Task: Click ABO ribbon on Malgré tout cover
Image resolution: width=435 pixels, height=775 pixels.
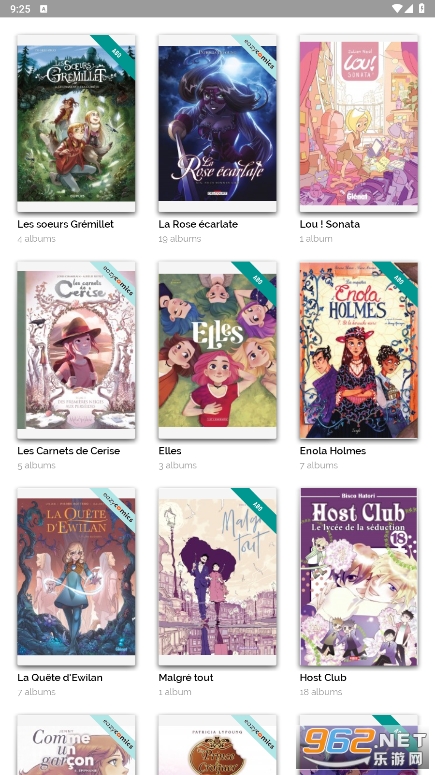Action: (257, 508)
